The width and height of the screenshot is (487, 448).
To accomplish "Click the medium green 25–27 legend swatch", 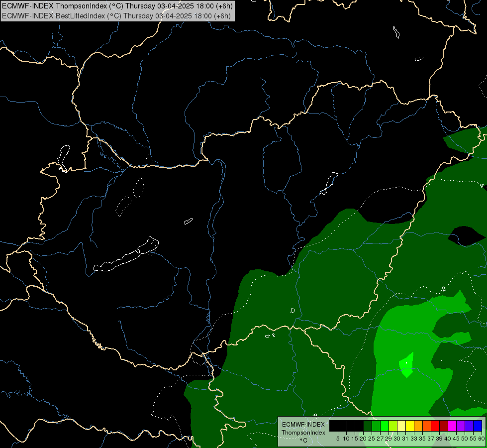I will pyautogui.click(x=376, y=426).
